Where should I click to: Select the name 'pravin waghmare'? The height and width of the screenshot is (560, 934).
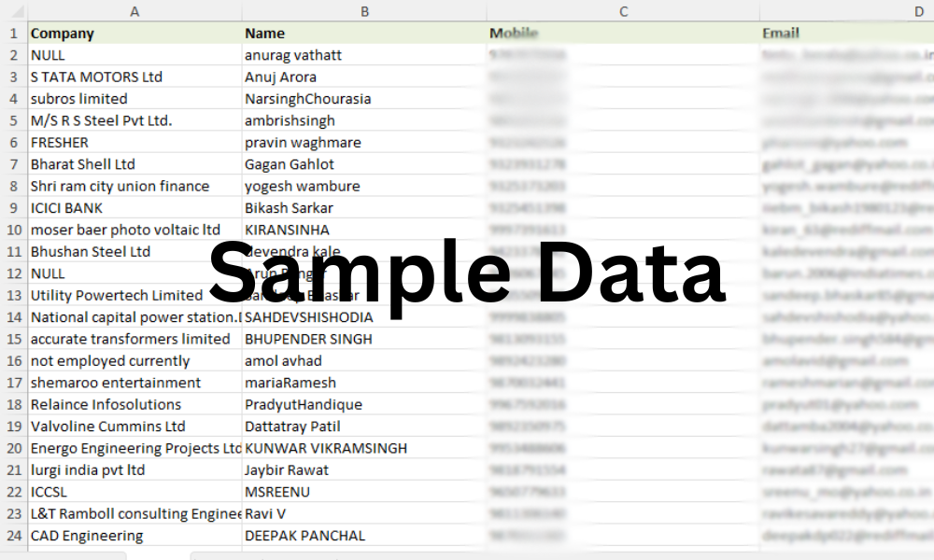pyautogui.click(x=364, y=142)
